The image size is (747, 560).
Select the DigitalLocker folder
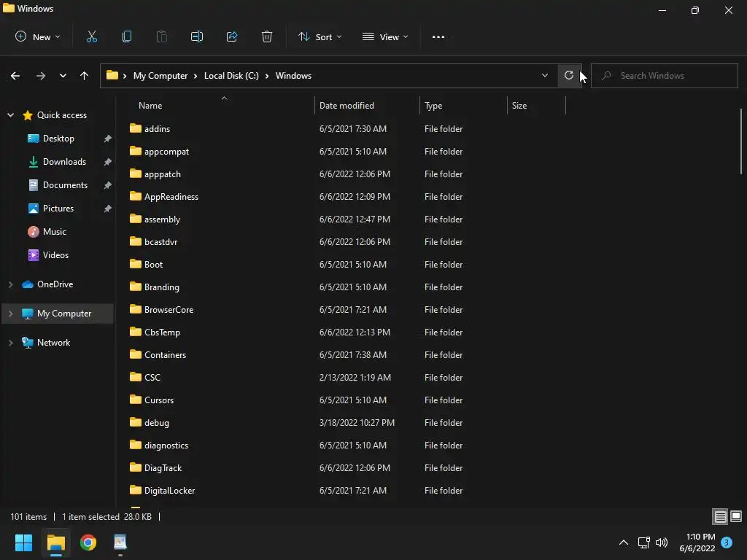(x=169, y=491)
